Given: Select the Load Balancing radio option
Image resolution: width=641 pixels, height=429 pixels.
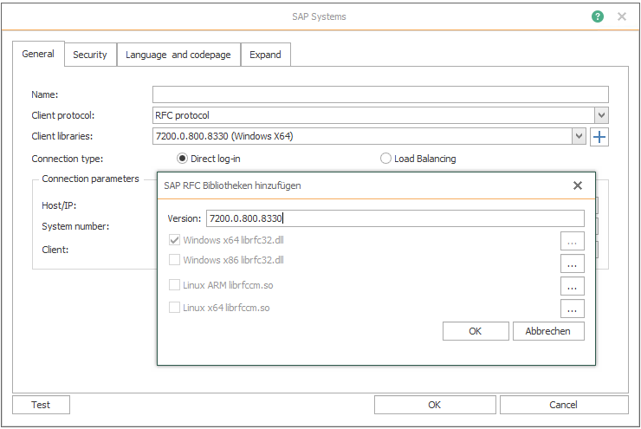Looking at the screenshot, I should pyautogui.click(x=386, y=158).
